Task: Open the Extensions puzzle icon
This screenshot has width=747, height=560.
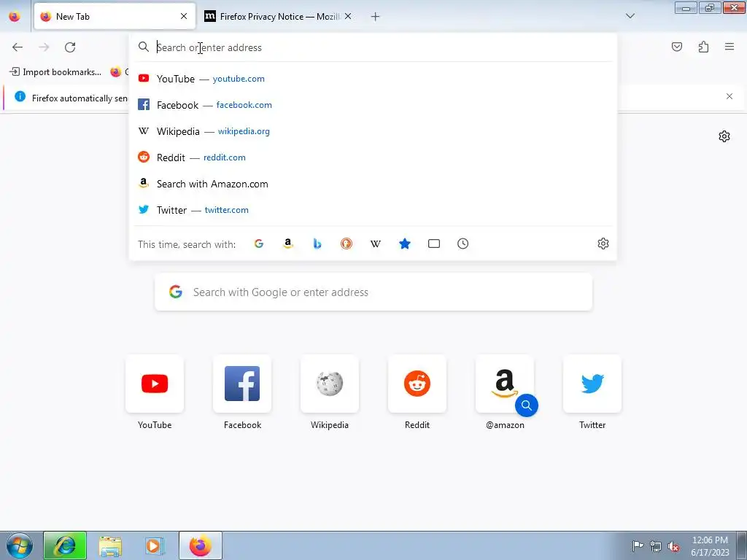Action: 703,47
